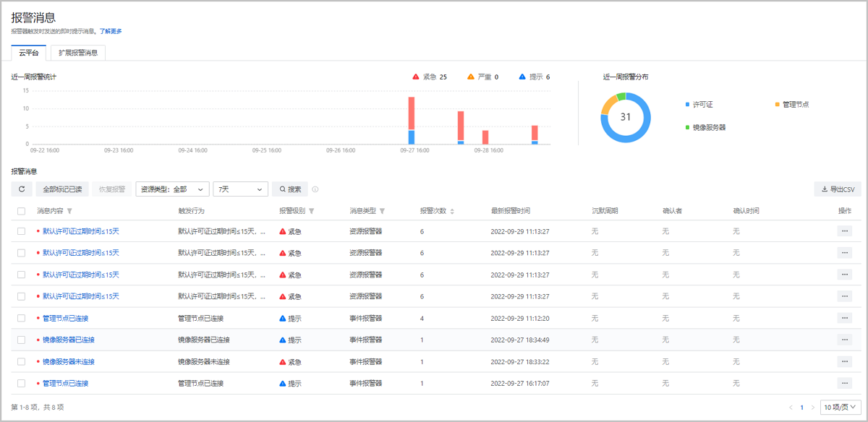The image size is (868, 422).
Task: Select the checkbox for the 镜像服务器未连接 row
Action: pos(22,361)
